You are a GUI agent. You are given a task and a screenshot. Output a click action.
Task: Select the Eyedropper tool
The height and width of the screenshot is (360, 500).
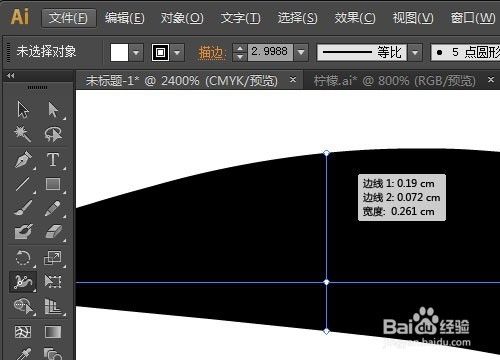tap(24, 354)
